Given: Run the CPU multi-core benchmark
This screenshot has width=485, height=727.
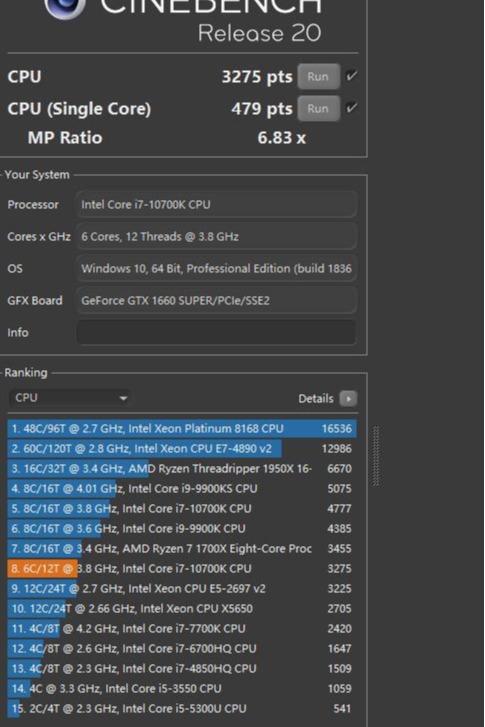Looking at the screenshot, I should pyautogui.click(x=318, y=77).
